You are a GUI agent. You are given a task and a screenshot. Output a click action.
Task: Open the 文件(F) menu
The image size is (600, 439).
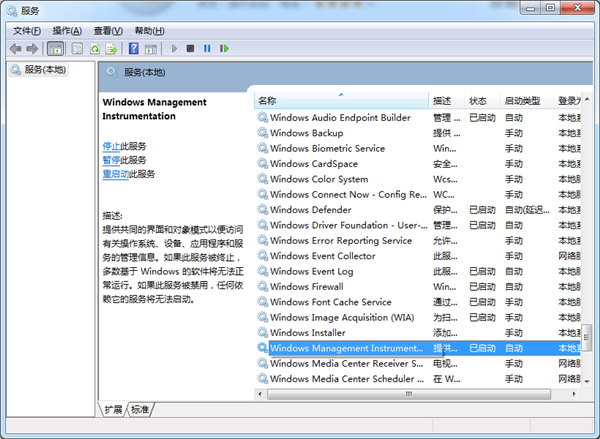pos(27,31)
